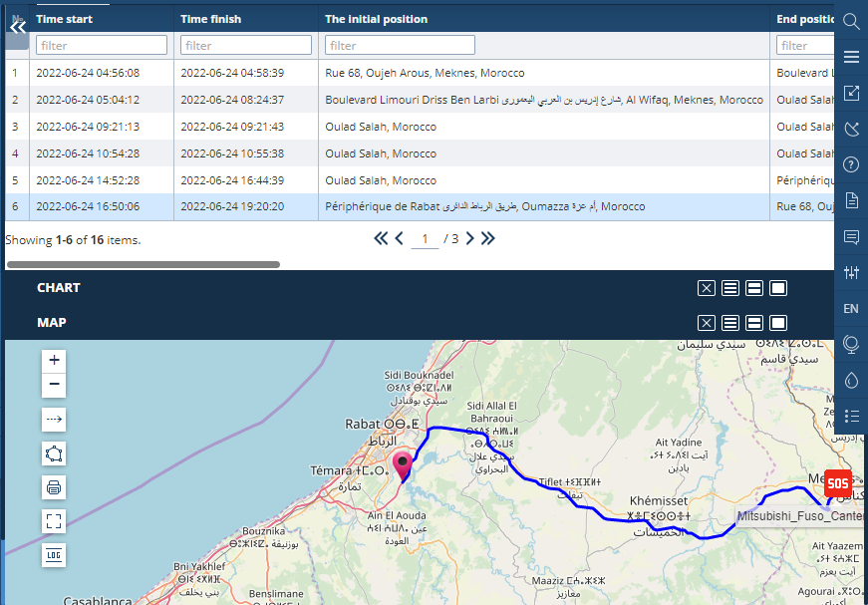Screen dimensions: 868x605
Task: Click the map zoom out button
Action: click(54, 385)
